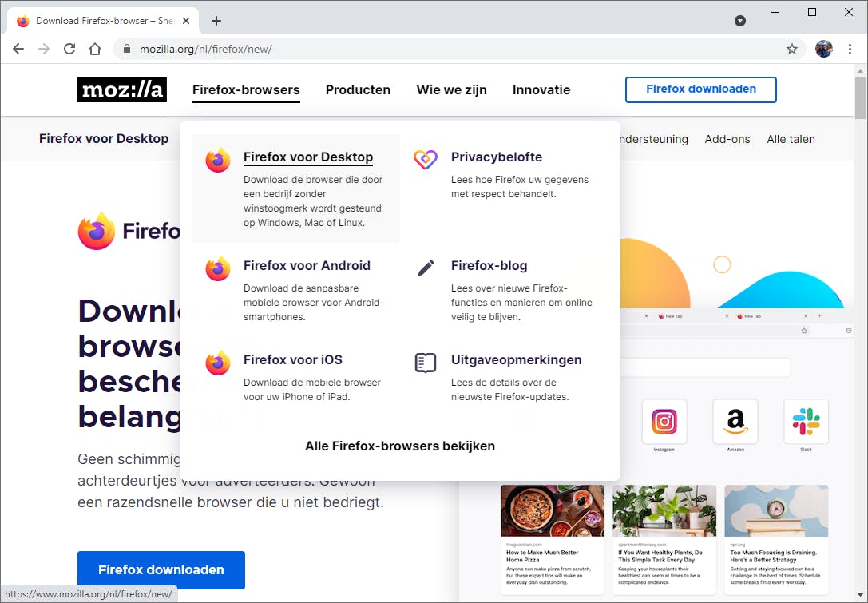Open the Firefox voor Desktop menu link
Image resolution: width=868 pixels, height=603 pixels.
307,157
